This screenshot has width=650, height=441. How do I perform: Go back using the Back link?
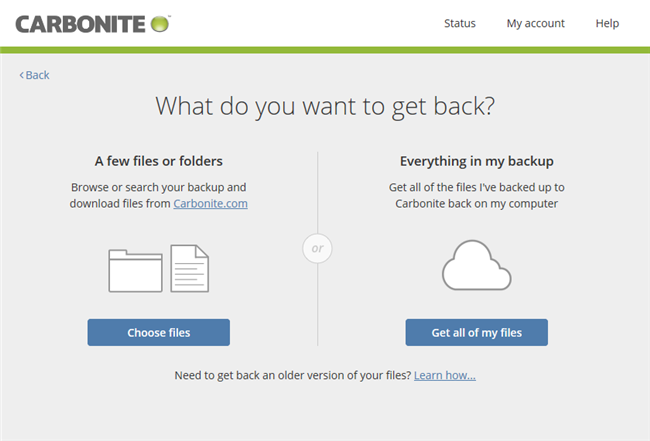(x=37, y=75)
